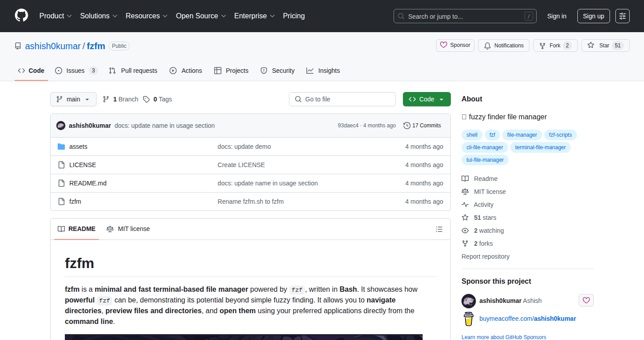Open the terminal-file-manager topic tag
The image size is (644, 340).
point(540,147)
